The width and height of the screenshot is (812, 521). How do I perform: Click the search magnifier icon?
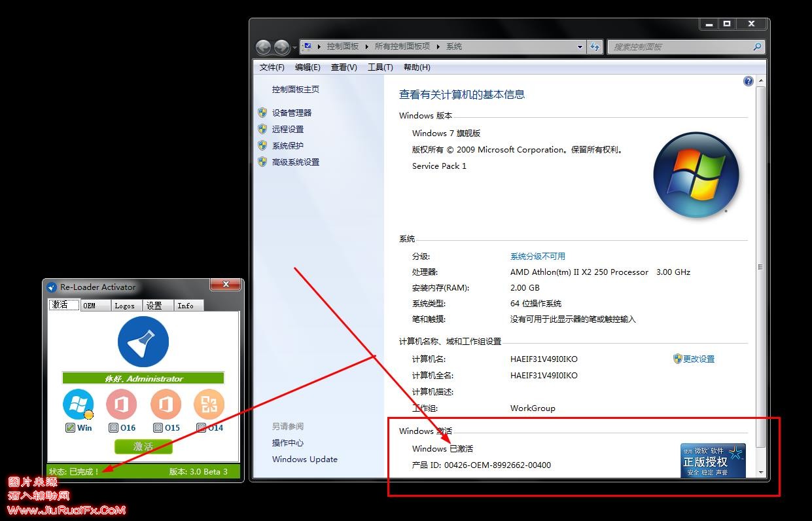point(757,46)
